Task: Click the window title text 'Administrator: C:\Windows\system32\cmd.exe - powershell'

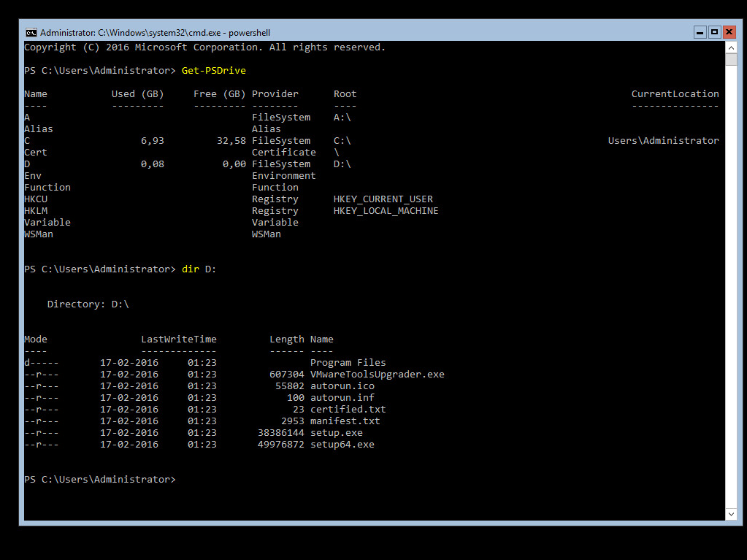Action: pyautogui.click(x=155, y=32)
